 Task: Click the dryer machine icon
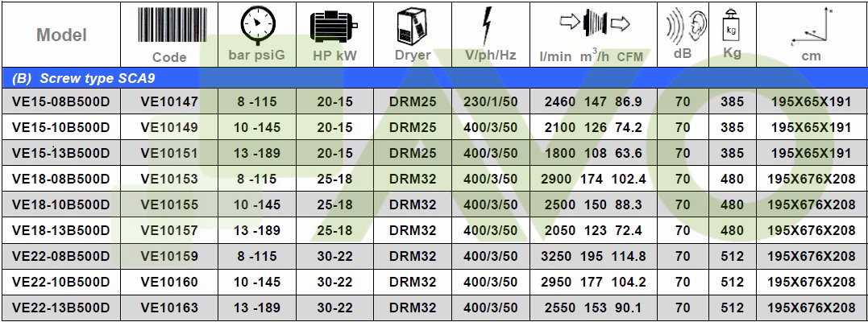coord(412,26)
